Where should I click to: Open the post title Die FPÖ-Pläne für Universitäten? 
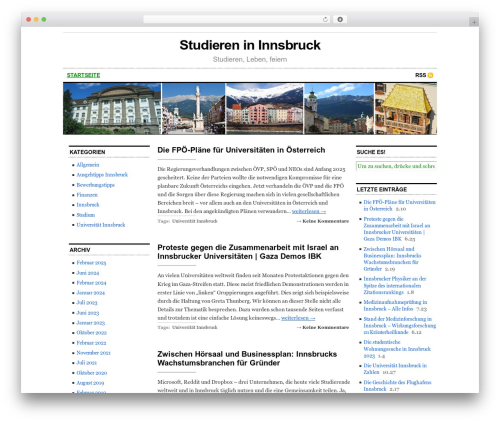pyautogui.click(x=241, y=150)
